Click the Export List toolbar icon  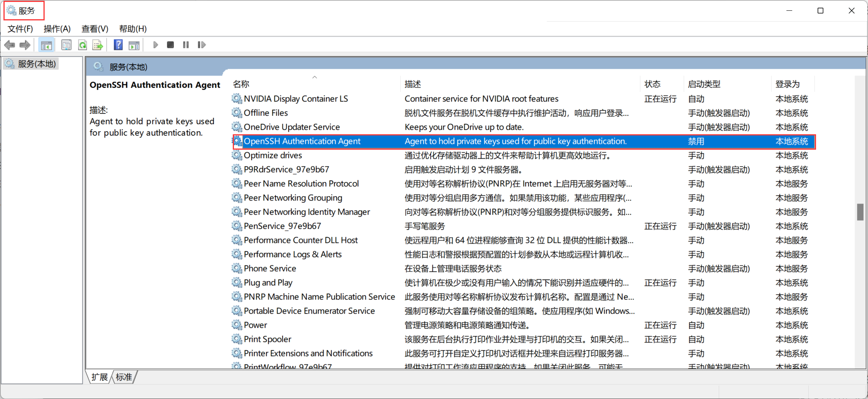pos(98,45)
